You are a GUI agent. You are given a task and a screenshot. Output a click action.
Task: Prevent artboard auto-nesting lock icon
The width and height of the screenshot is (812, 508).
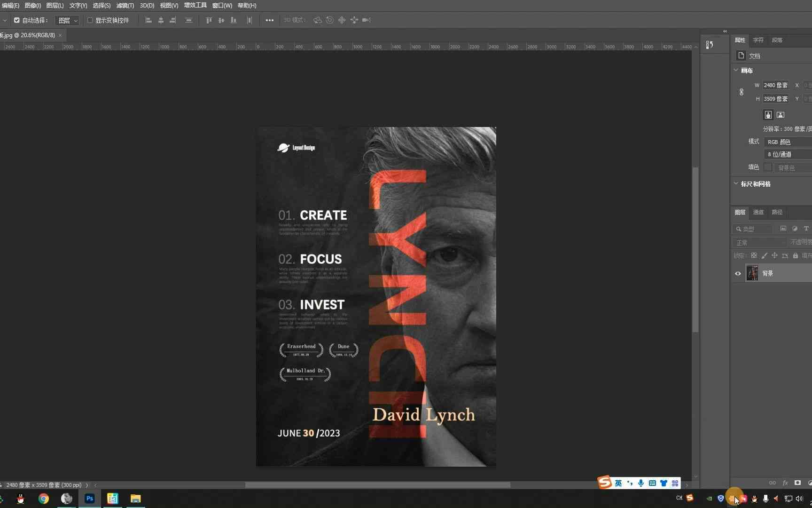pyautogui.click(x=785, y=255)
